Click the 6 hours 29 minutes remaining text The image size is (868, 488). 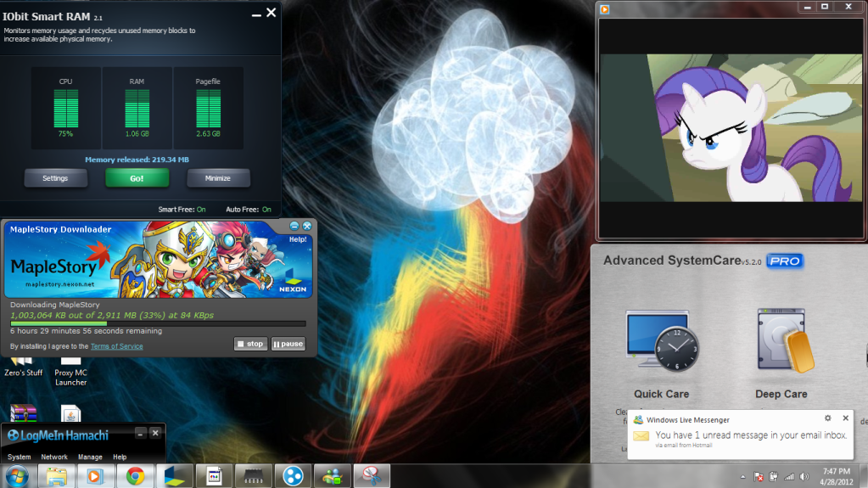[x=86, y=331]
